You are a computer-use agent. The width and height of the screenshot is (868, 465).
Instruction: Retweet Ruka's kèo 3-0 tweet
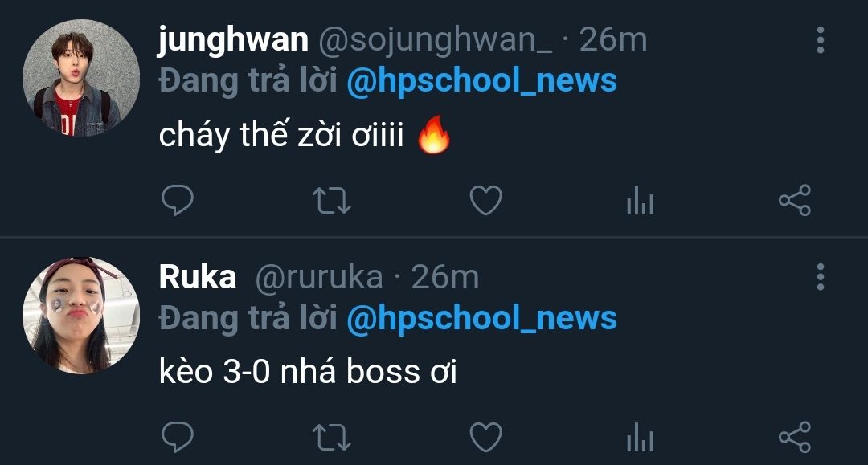click(x=331, y=438)
